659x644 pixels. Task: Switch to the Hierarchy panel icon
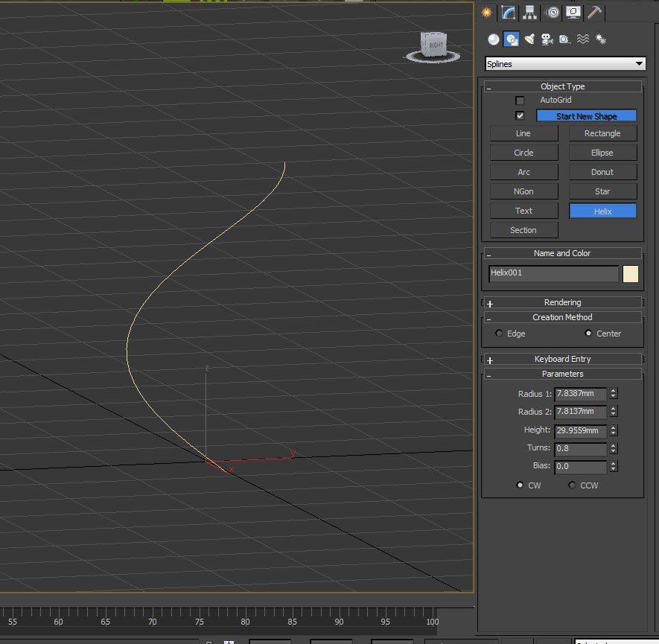pyautogui.click(x=530, y=12)
